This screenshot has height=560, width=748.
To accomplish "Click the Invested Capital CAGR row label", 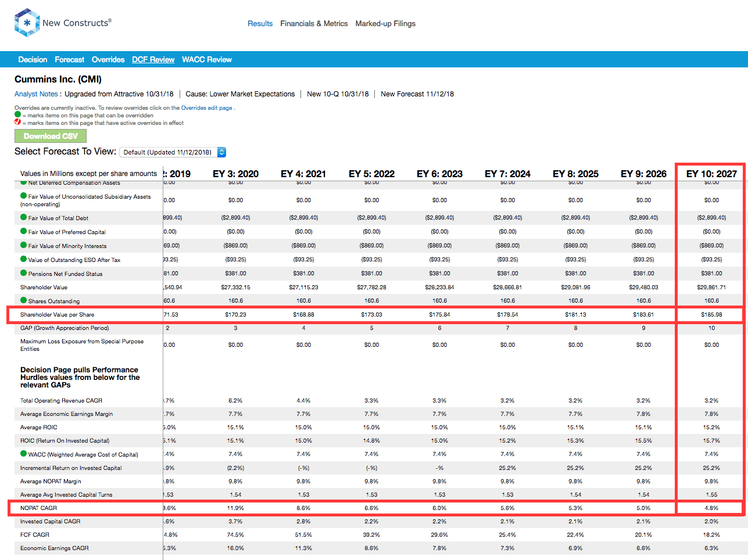I will click(50, 521).
